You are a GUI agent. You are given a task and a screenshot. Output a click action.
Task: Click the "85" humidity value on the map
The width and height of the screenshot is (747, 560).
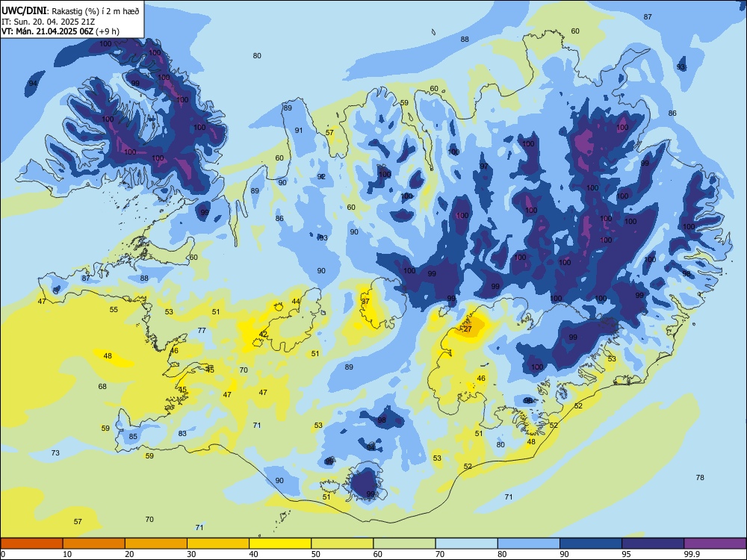click(x=134, y=436)
